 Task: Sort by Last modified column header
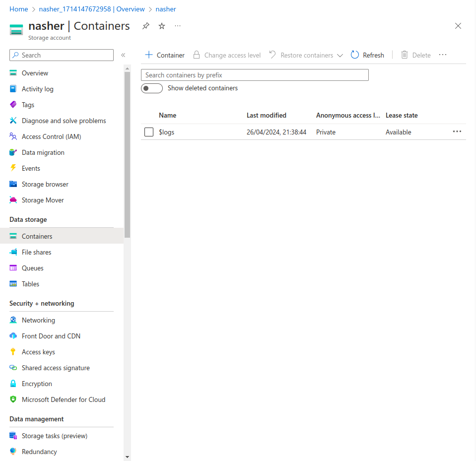266,115
